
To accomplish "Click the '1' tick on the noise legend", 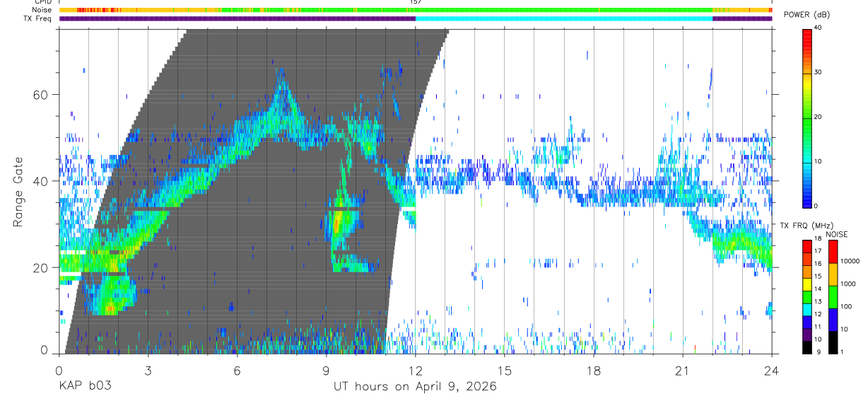I will click(x=843, y=351).
